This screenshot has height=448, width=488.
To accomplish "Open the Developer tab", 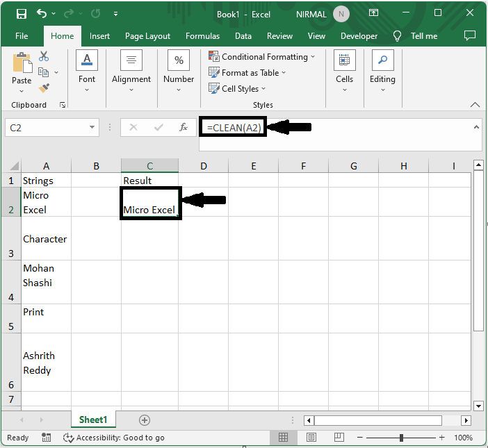I will (359, 36).
